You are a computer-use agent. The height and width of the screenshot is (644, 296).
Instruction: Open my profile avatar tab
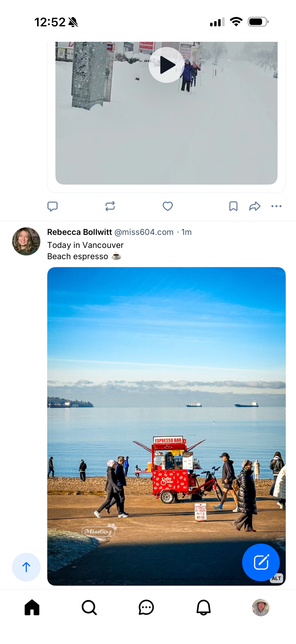pyautogui.click(x=261, y=608)
